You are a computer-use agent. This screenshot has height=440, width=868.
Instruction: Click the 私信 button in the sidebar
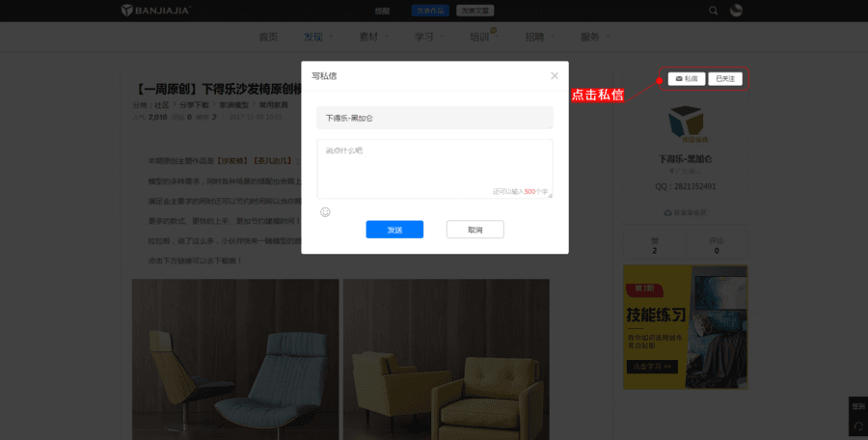687,79
